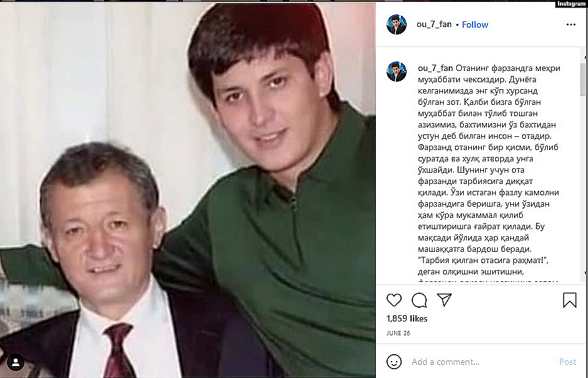Open ou_7_fan profile avatar in header
Viewport: 588px width, 378px height.
[x=397, y=24]
